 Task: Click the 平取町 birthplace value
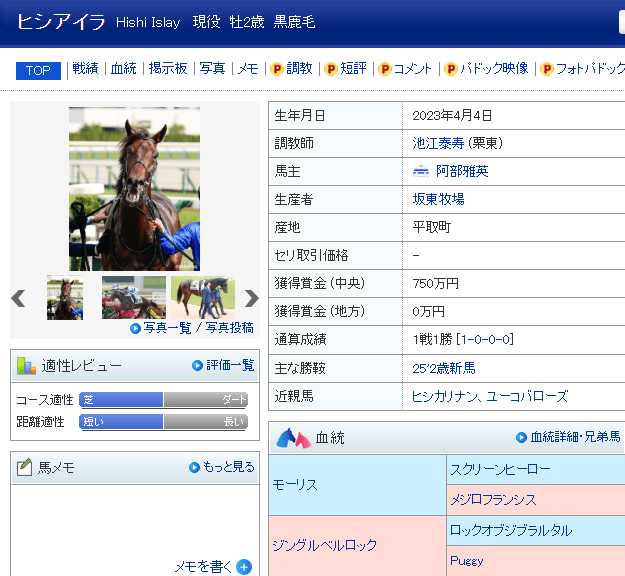point(432,227)
